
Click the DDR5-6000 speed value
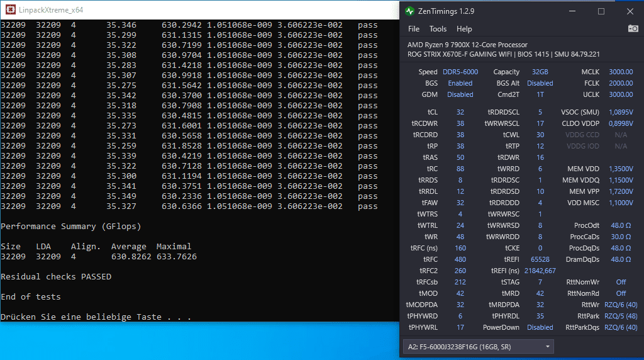tap(460, 72)
